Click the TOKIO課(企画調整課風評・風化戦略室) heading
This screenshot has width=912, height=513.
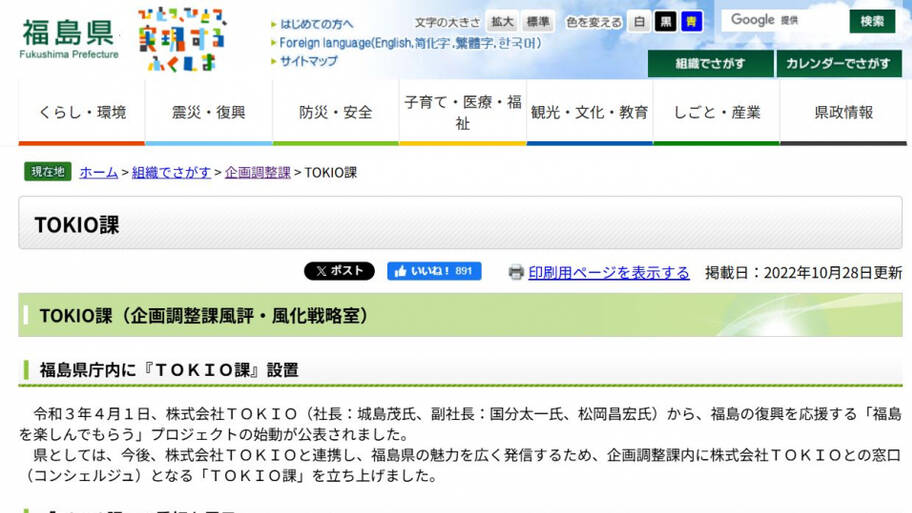[x=204, y=315]
